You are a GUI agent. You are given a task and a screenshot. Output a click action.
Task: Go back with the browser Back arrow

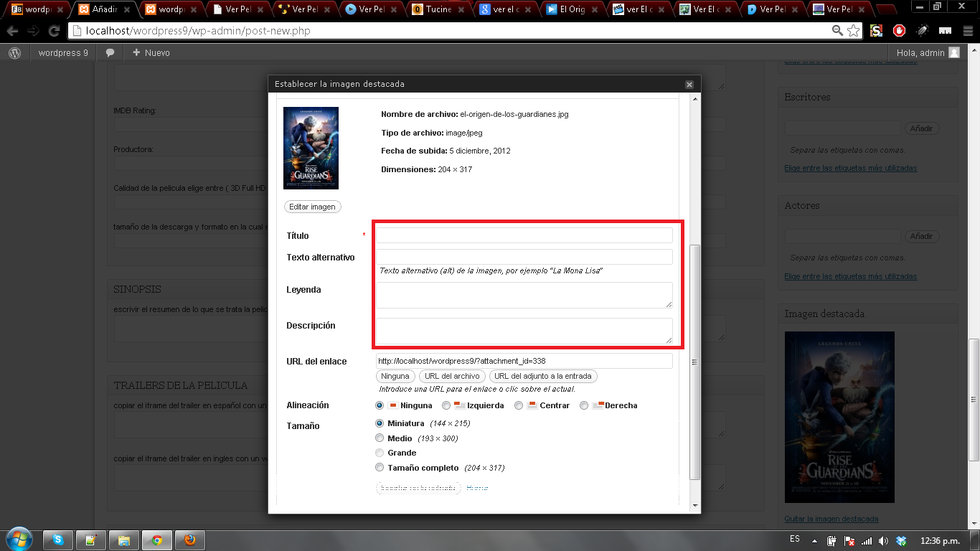click(x=12, y=31)
